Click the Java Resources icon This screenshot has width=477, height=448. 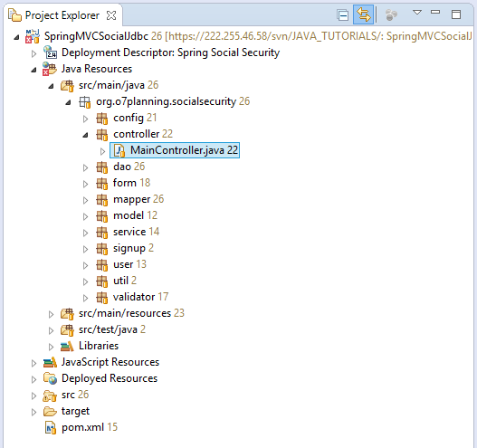(x=50, y=69)
